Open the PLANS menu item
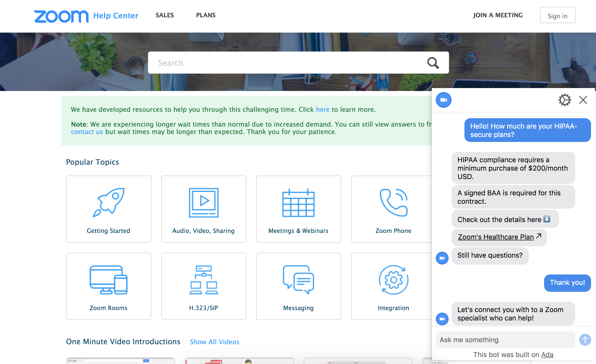The image size is (596, 364). click(x=206, y=15)
